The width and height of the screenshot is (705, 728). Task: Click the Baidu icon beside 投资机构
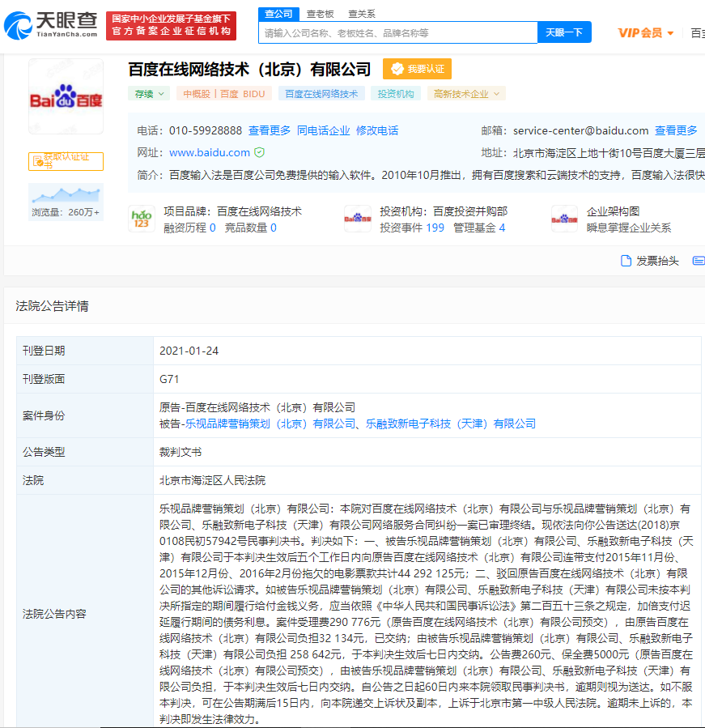pos(358,219)
